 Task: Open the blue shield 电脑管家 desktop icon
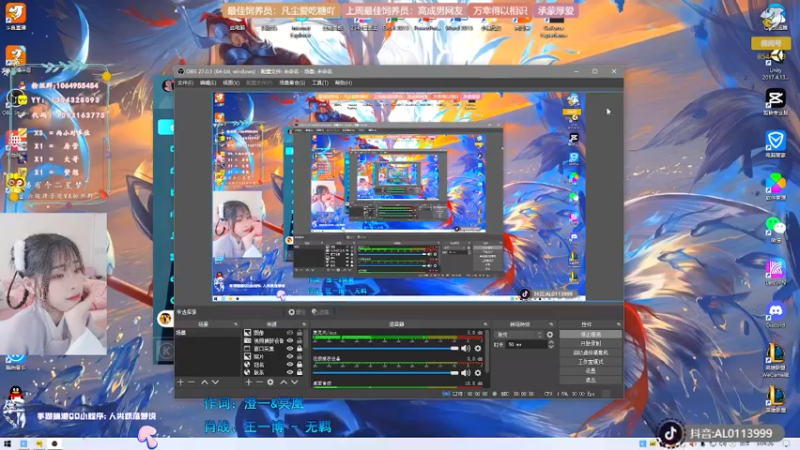pos(776,143)
